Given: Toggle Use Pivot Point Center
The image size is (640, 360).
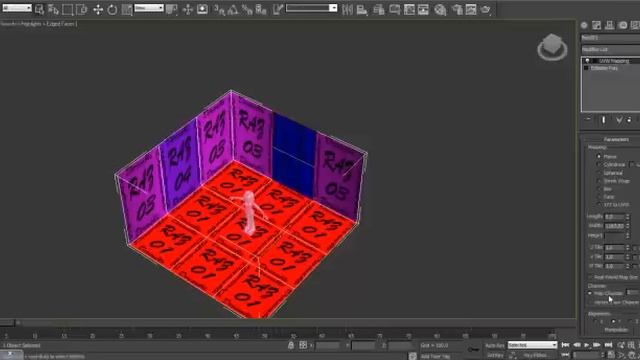Looking at the screenshot, I should click(172, 9).
